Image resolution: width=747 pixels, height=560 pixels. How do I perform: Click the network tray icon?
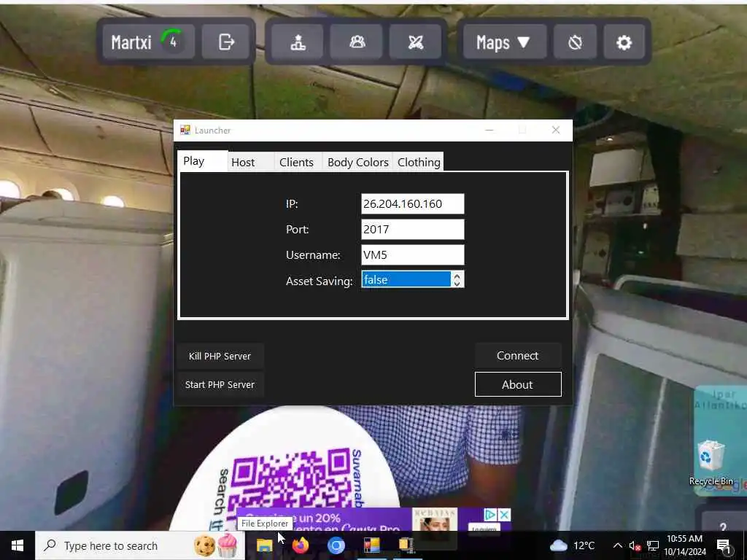[653, 545]
